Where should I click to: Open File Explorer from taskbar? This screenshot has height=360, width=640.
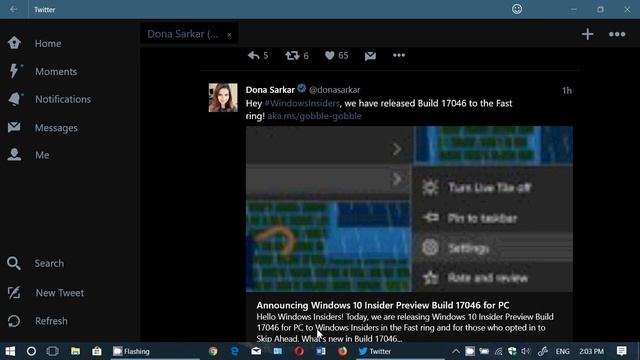coord(75,351)
